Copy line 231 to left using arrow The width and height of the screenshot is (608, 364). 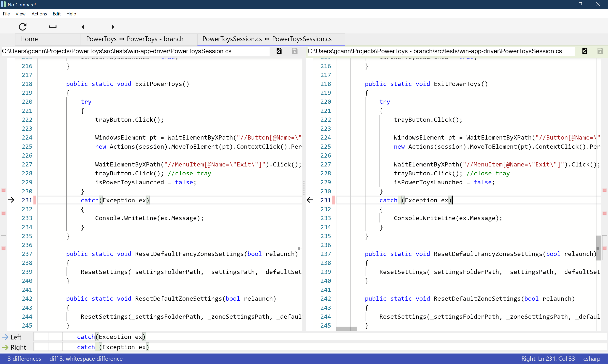310,200
